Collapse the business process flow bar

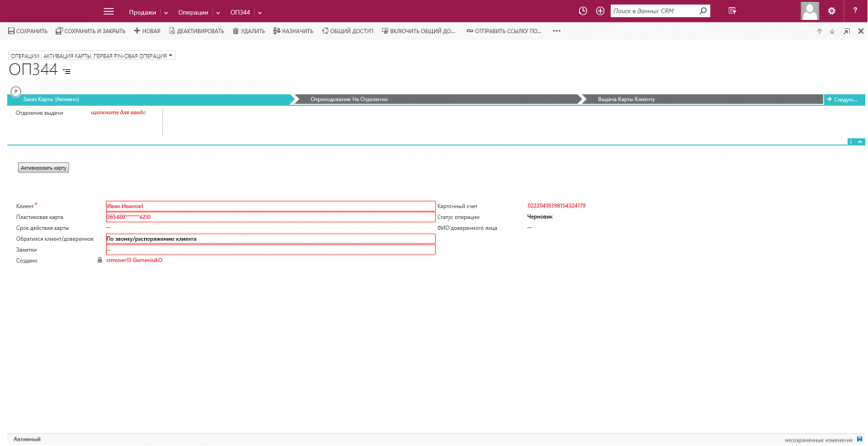tap(861, 141)
